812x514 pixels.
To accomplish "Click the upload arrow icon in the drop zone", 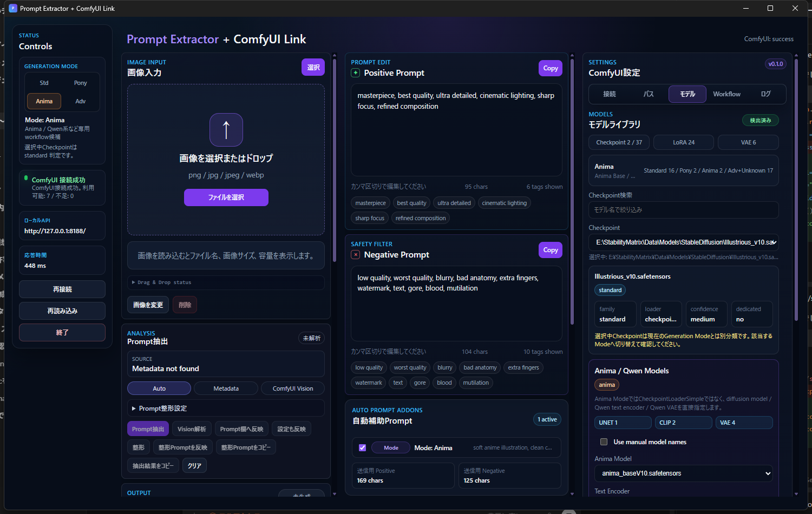I will point(226,130).
